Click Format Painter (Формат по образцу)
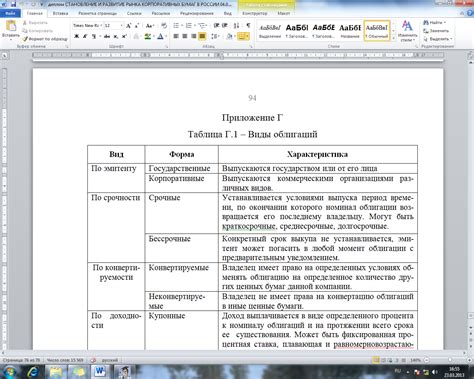Screen dimensions: 474x379 pos(45,39)
